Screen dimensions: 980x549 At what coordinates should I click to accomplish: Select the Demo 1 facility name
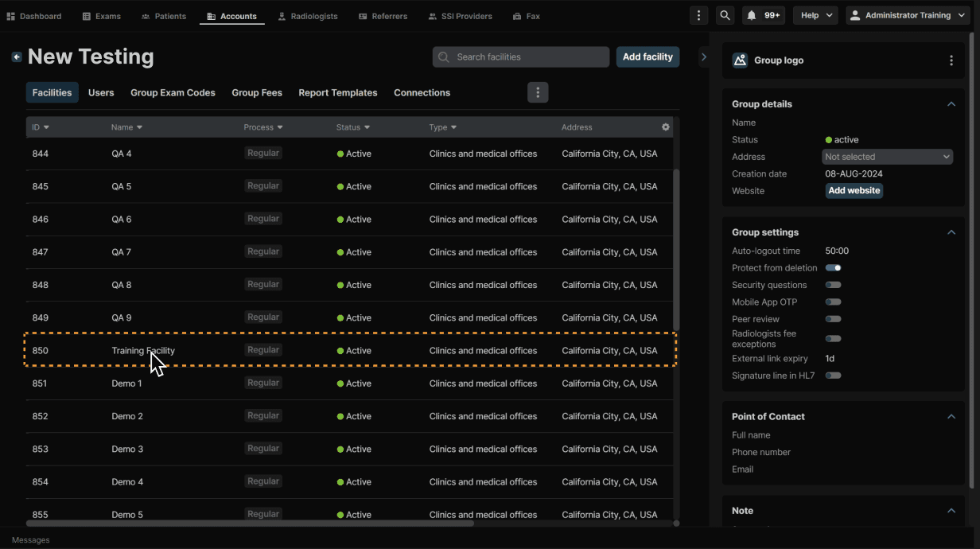127,384
